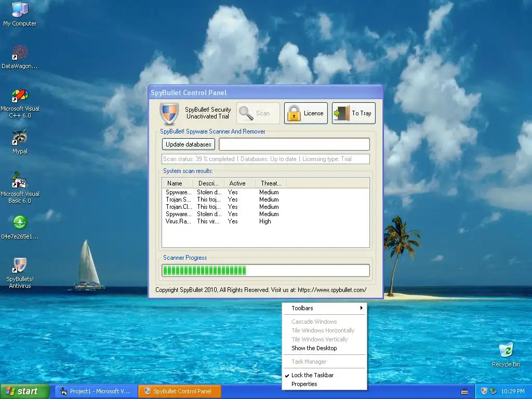Select Microsoft Visual Basic 6.0 icon

pyautogui.click(x=20, y=188)
